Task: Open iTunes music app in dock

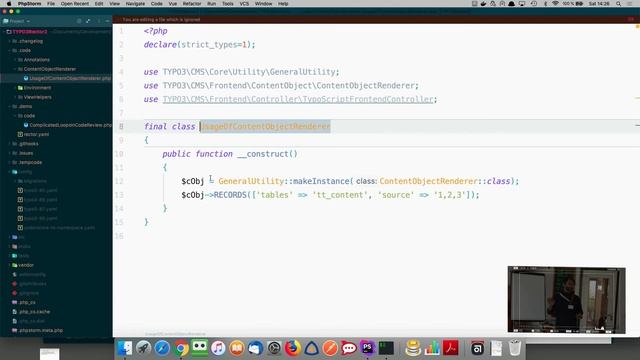Action: pyautogui.click(x=218, y=348)
